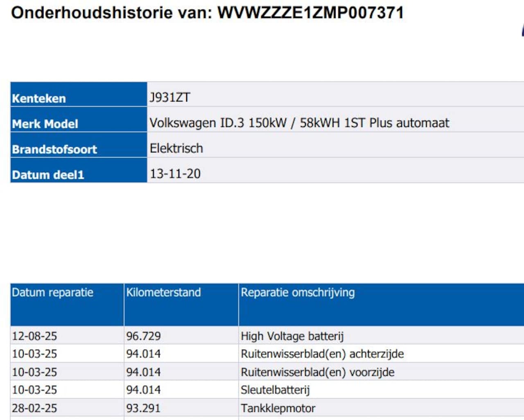
Task: Click the date value 13-11-20
Action: [x=175, y=174]
